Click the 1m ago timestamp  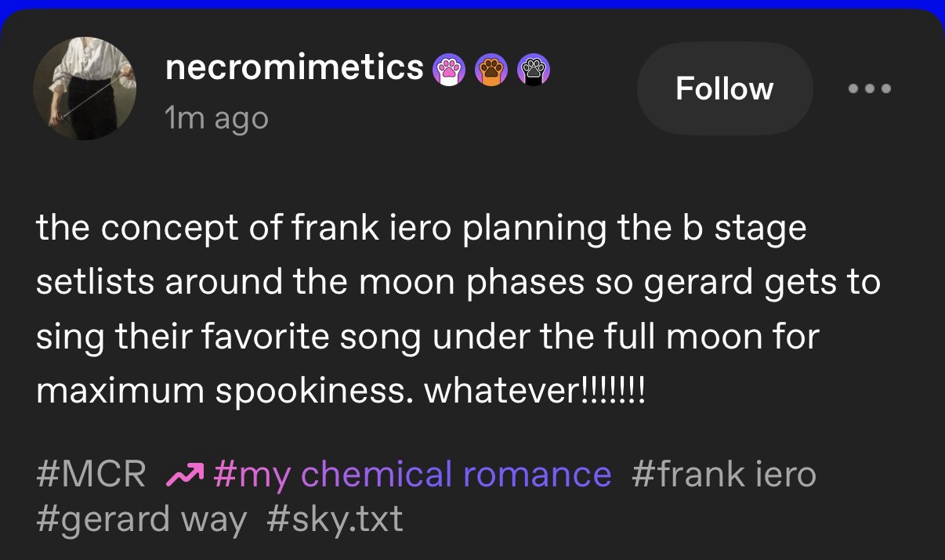[217, 119]
